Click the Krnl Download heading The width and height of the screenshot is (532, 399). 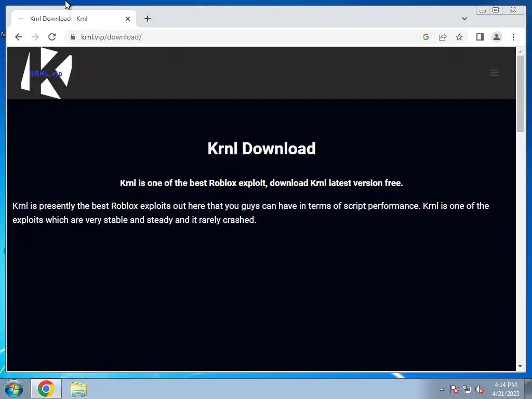coord(262,149)
